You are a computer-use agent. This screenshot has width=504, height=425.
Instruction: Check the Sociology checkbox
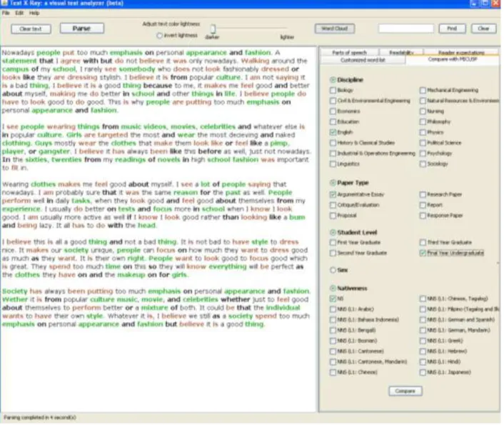click(423, 164)
